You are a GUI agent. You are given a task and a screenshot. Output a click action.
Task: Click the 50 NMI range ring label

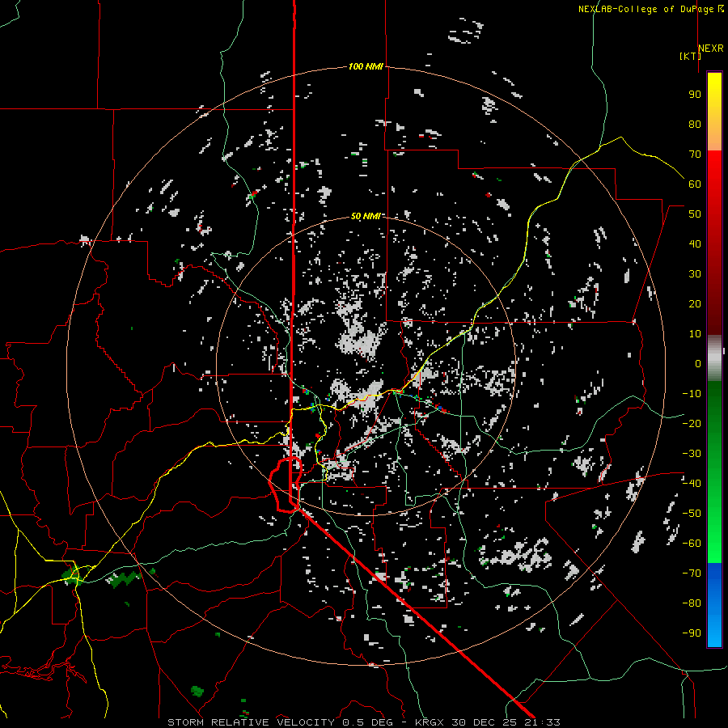pos(366,216)
